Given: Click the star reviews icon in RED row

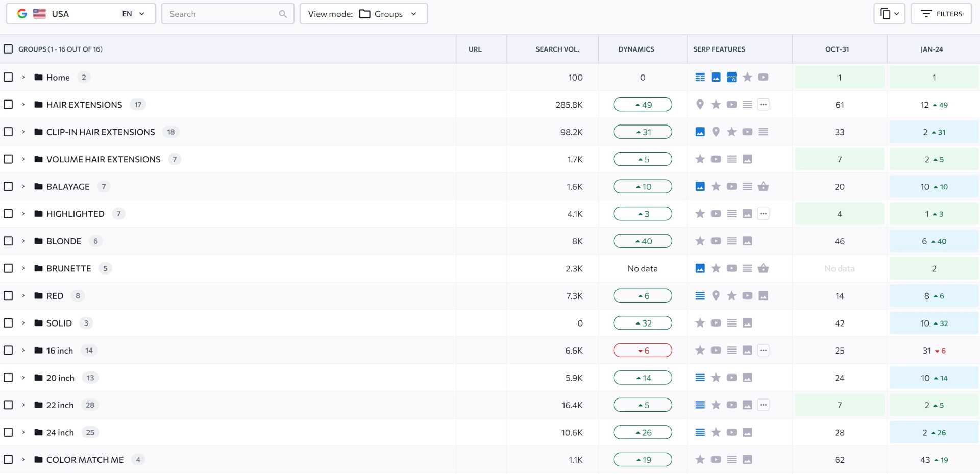Looking at the screenshot, I should pos(731,296).
